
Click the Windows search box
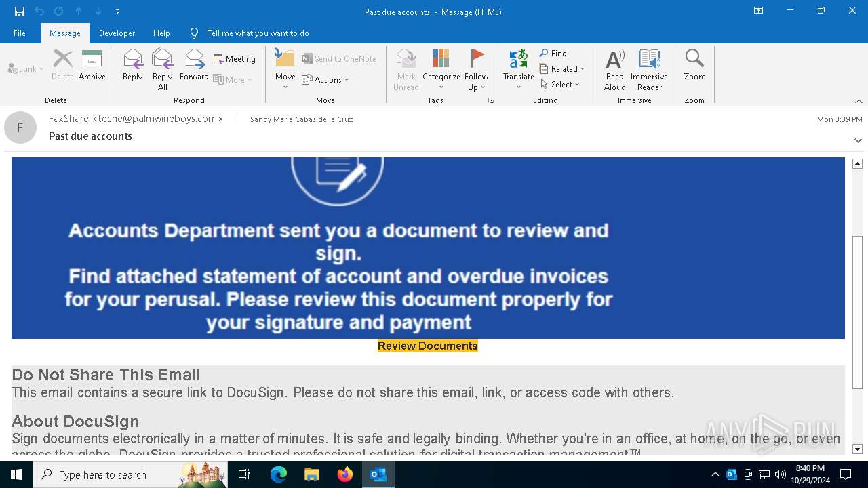pyautogui.click(x=130, y=474)
